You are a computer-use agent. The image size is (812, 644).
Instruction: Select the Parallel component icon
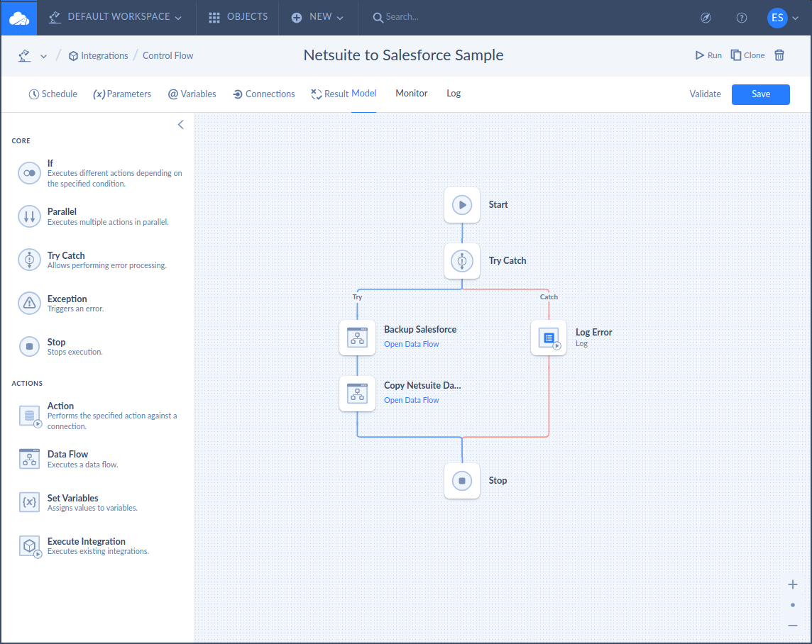(30, 217)
